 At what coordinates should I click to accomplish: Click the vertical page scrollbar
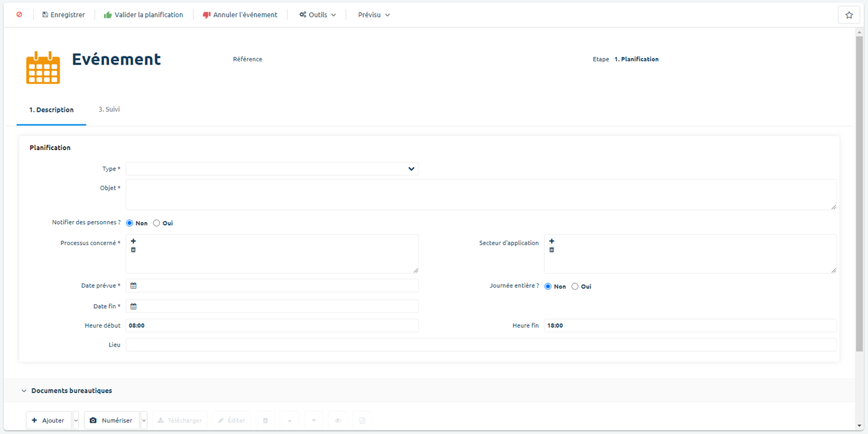[859, 189]
